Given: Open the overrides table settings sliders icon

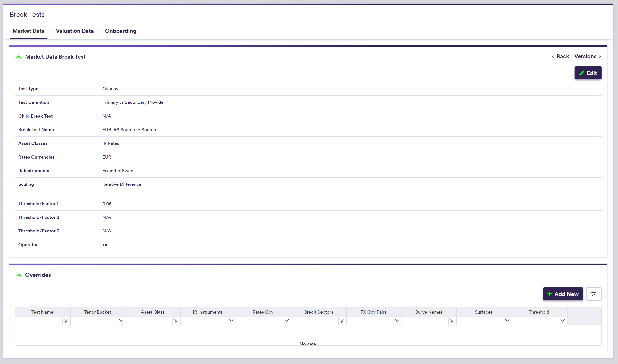Looking at the screenshot, I should (x=593, y=294).
